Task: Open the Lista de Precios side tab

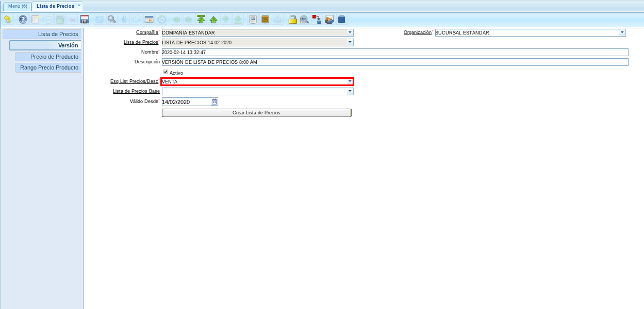Action: coord(42,34)
